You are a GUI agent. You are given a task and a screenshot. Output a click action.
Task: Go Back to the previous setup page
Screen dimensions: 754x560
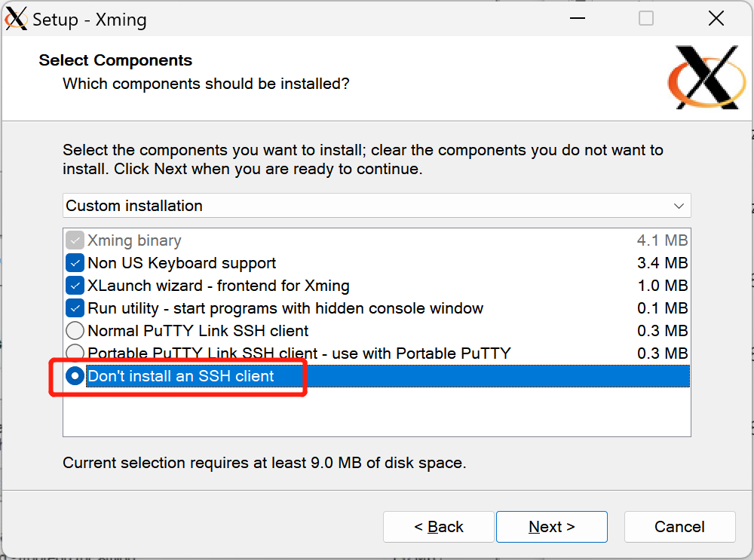[x=438, y=527]
